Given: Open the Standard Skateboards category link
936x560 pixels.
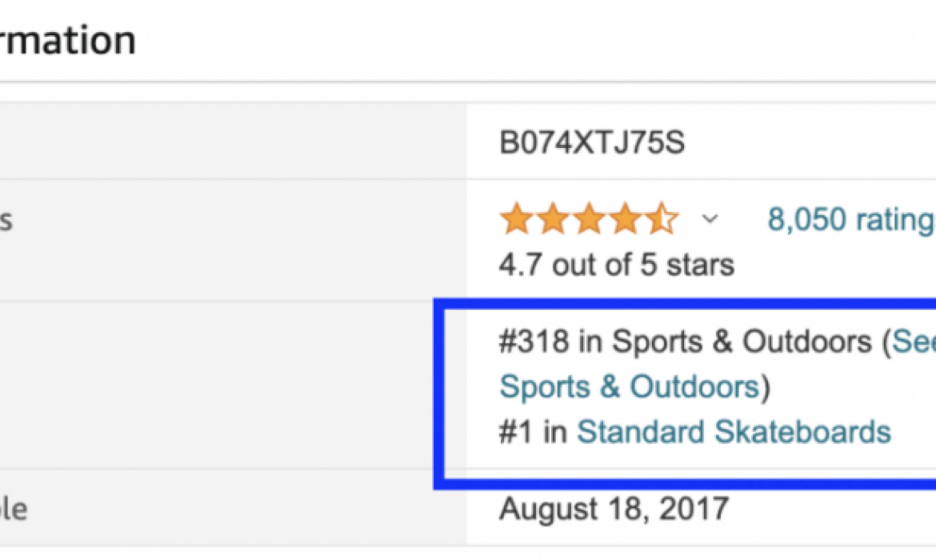Looking at the screenshot, I should pos(734,432).
